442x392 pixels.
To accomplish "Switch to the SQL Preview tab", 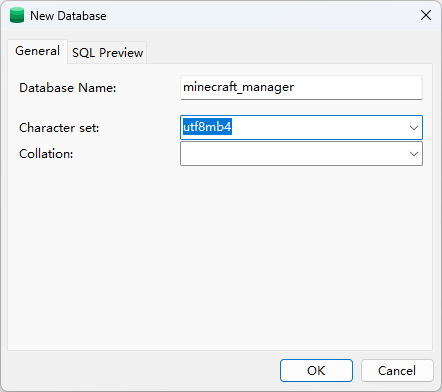I will point(107,53).
